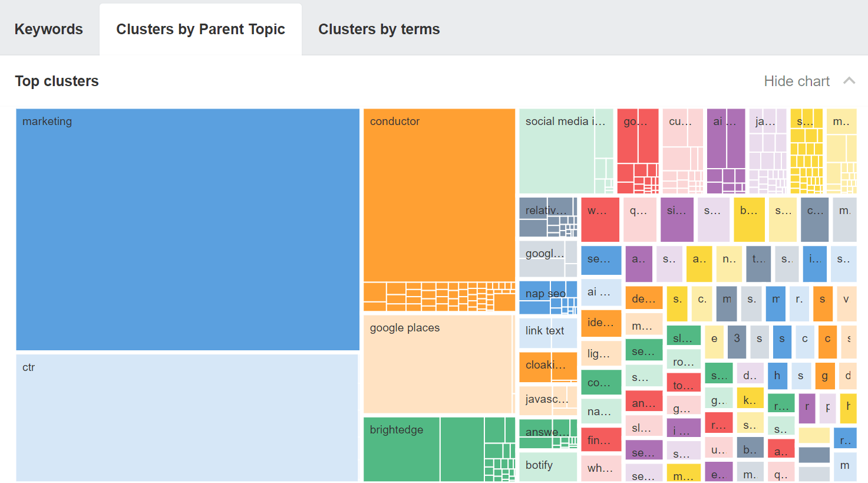Switch to the Keywords tab
The height and width of the screenshot is (483, 868).
pos(48,28)
